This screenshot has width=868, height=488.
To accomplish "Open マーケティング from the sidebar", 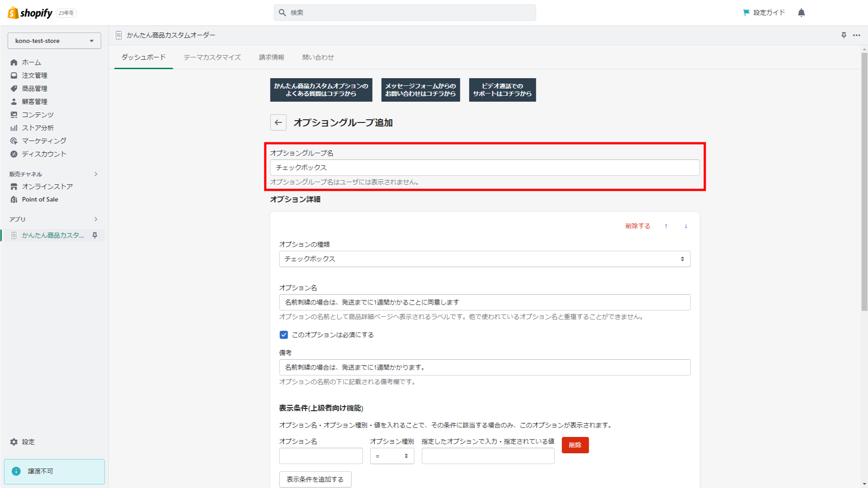I will (x=43, y=141).
